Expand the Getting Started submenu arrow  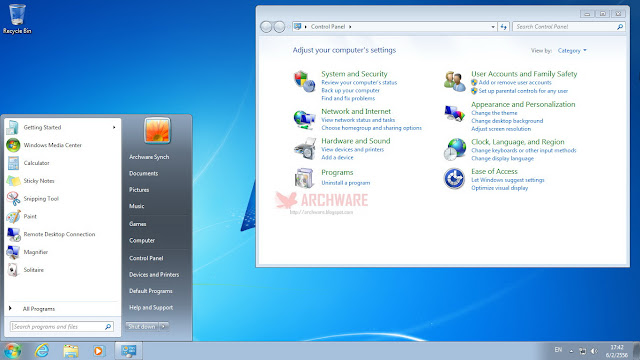pyautogui.click(x=114, y=127)
